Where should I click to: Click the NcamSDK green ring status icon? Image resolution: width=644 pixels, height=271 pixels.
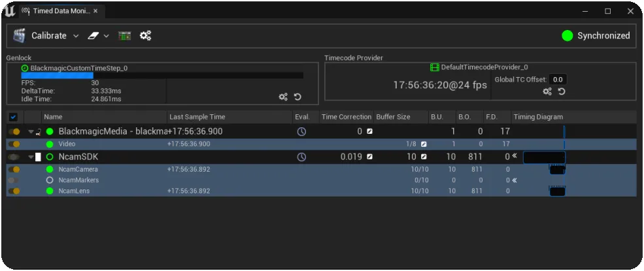[x=50, y=157]
